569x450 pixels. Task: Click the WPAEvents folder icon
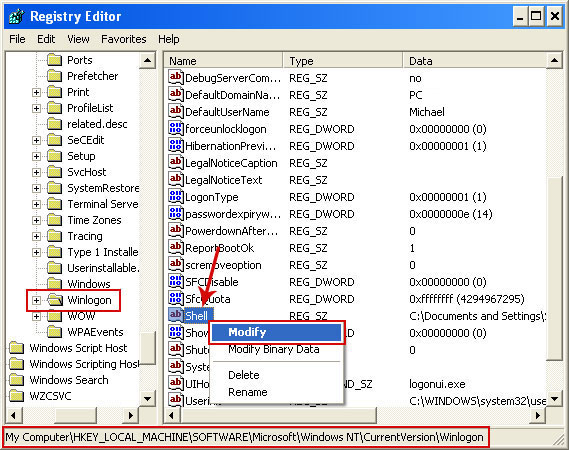(x=55, y=332)
